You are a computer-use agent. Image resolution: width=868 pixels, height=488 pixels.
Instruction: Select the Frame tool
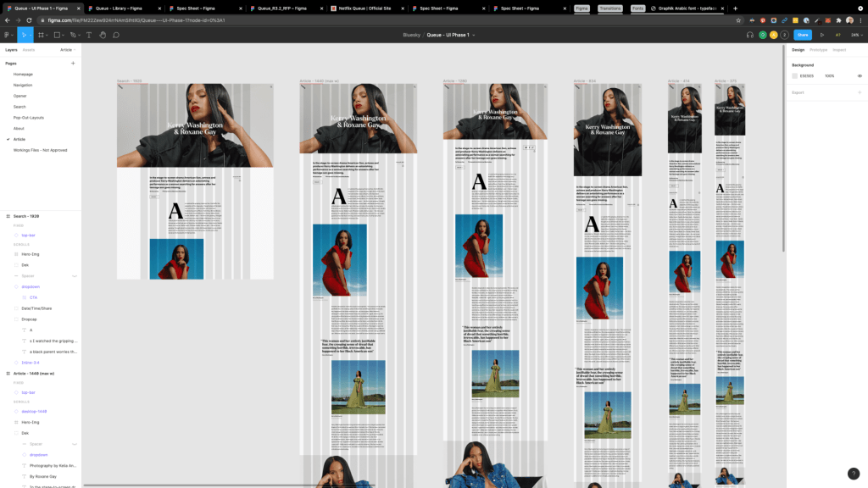coord(40,35)
